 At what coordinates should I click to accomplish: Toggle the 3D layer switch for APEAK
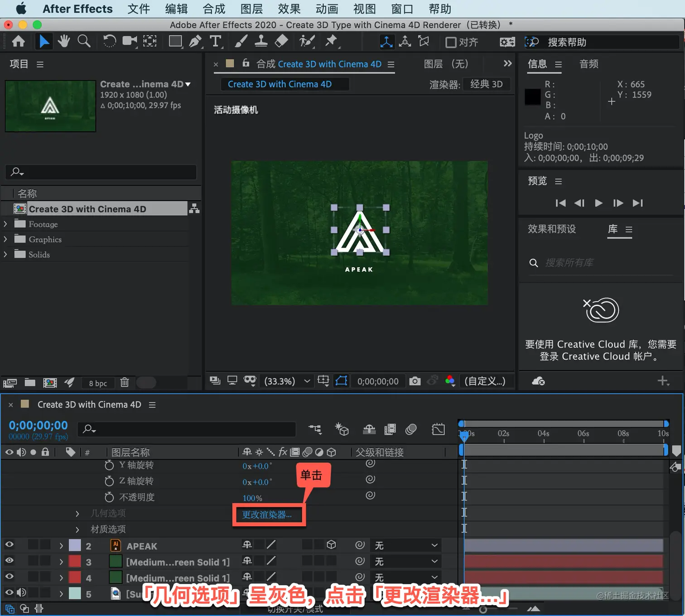(332, 545)
